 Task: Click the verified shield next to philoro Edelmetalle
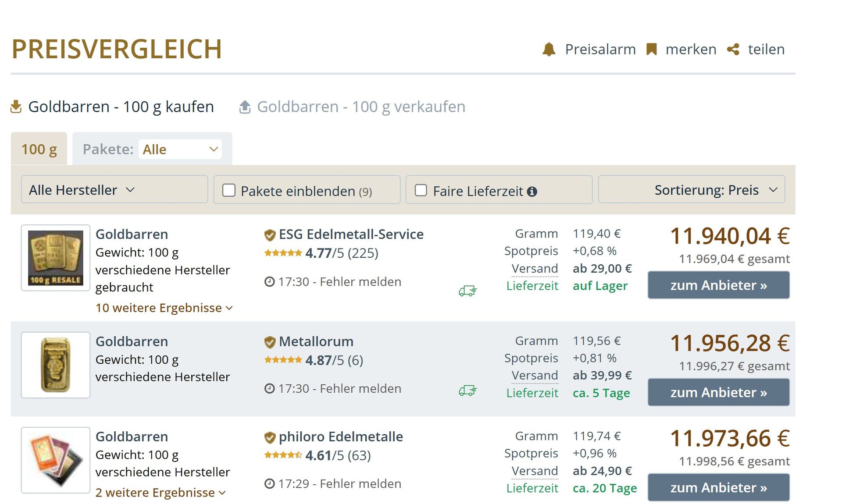[x=270, y=437]
